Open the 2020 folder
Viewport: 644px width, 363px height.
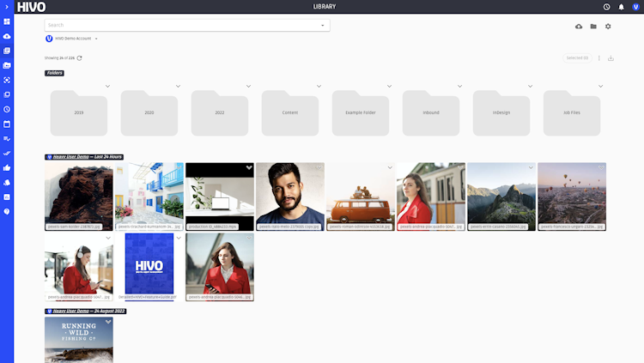coord(149,113)
